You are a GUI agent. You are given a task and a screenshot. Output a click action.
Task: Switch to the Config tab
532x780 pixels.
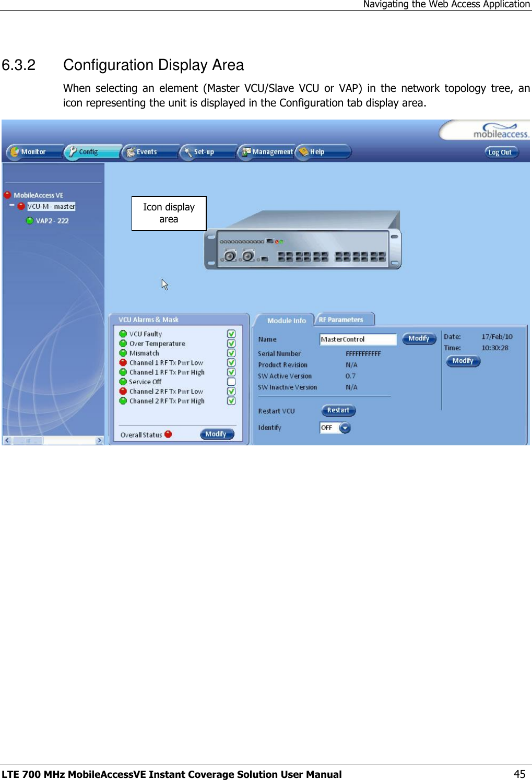(93, 152)
